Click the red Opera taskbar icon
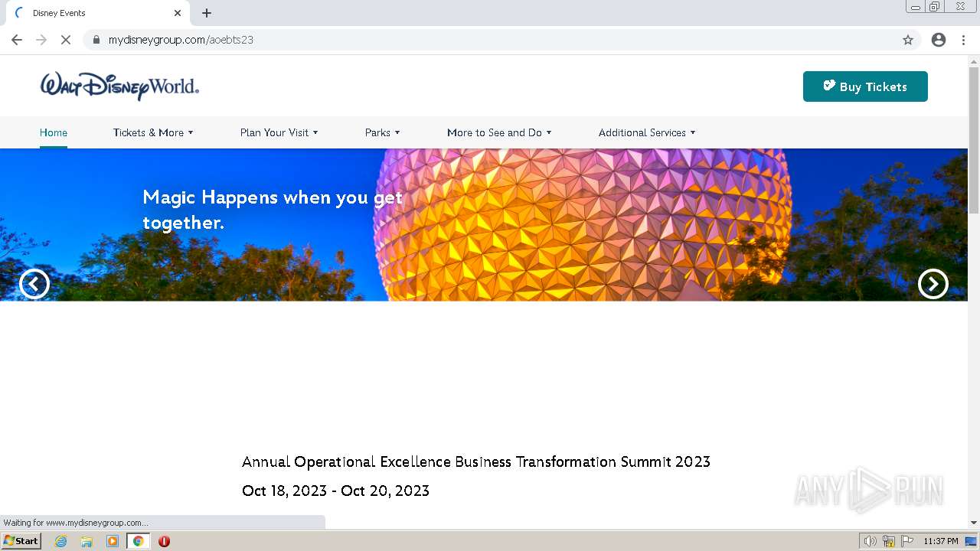 point(164,541)
